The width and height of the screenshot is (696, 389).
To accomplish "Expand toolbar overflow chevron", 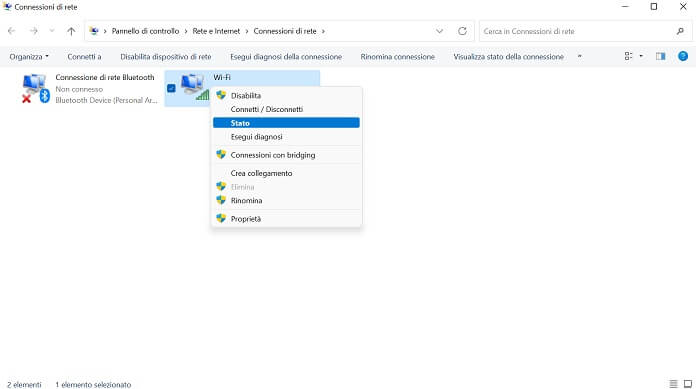I will click(x=579, y=56).
